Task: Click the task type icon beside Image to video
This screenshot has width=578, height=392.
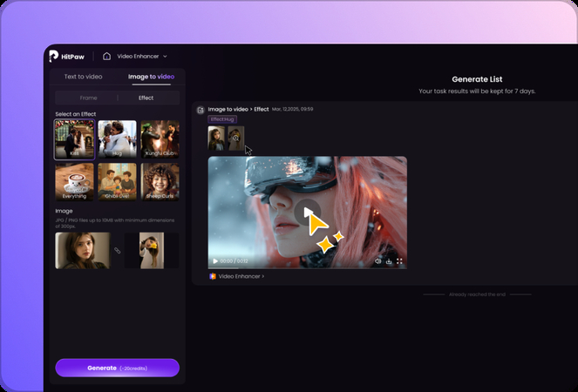Action: coord(201,110)
